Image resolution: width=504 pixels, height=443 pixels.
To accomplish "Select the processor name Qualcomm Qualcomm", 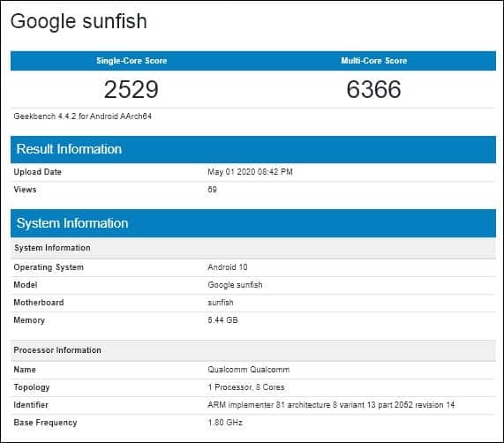I will click(x=248, y=370).
